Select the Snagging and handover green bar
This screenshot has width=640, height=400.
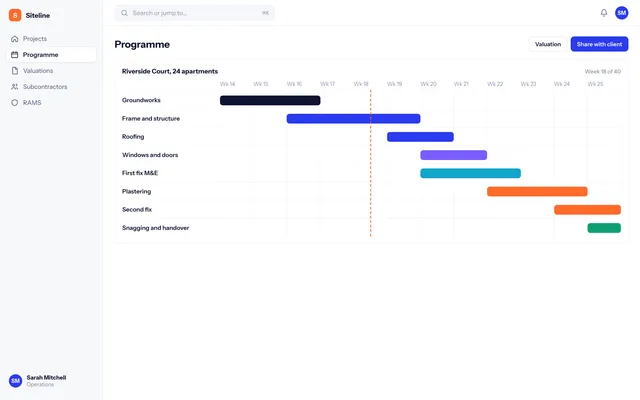coord(604,228)
